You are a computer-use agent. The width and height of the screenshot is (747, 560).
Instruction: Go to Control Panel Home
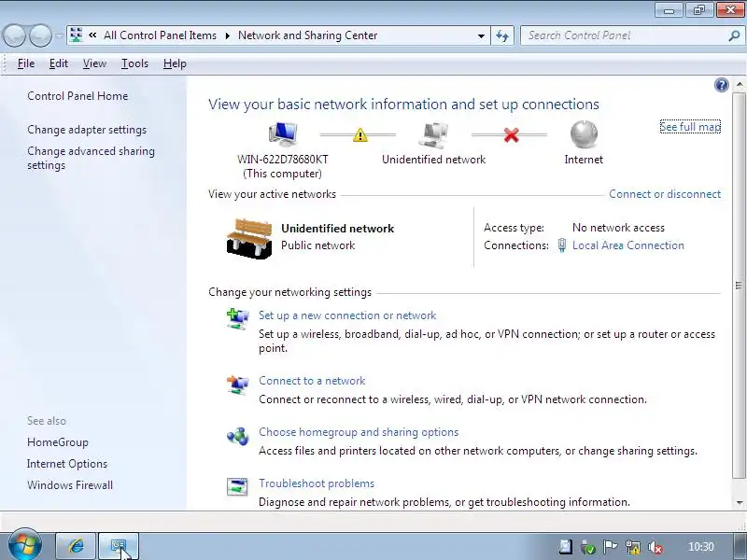pyautogui.click(x=78, y=96)
